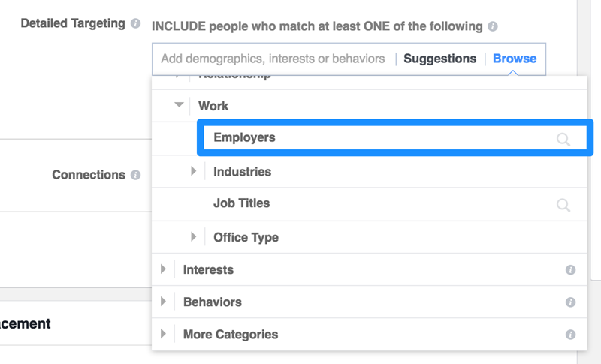
Task: Select the Employers list item
Action: click(x=395, y=138)
